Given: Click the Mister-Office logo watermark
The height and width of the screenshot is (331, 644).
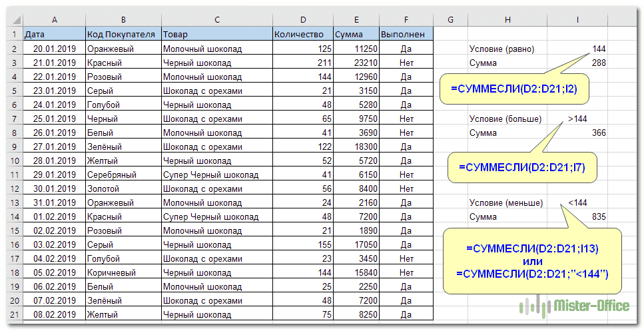Looking at the screenshot, I should coord(573,306).
